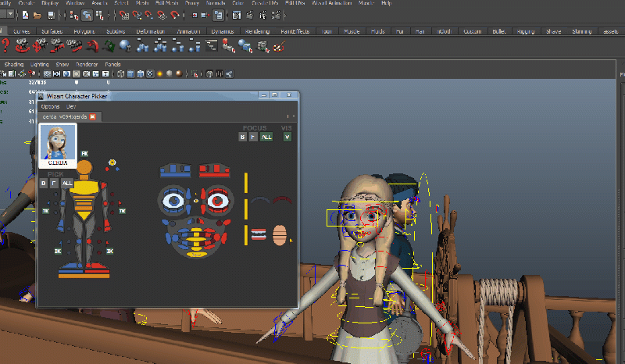Image resolution: width=625 pixels, height=364 pixels.
Task: Click the teeth mouth control icon
Action: [x=259, y=234]
